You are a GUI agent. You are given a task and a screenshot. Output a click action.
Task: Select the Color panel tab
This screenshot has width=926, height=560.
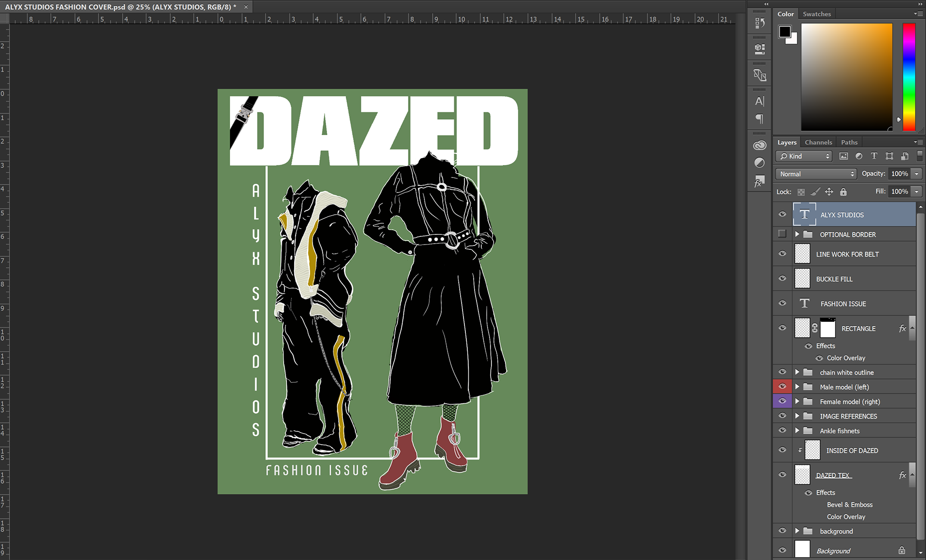[786, 14]
